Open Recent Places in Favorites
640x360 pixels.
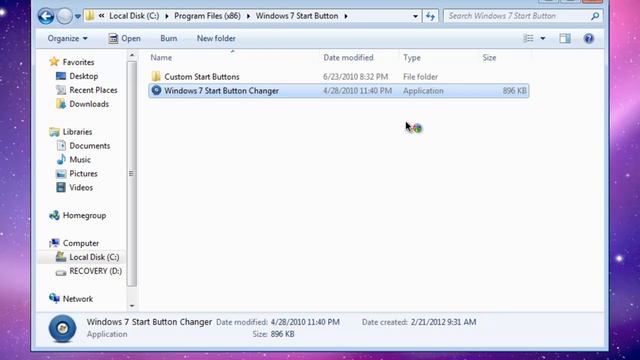[x=93, y=90]
